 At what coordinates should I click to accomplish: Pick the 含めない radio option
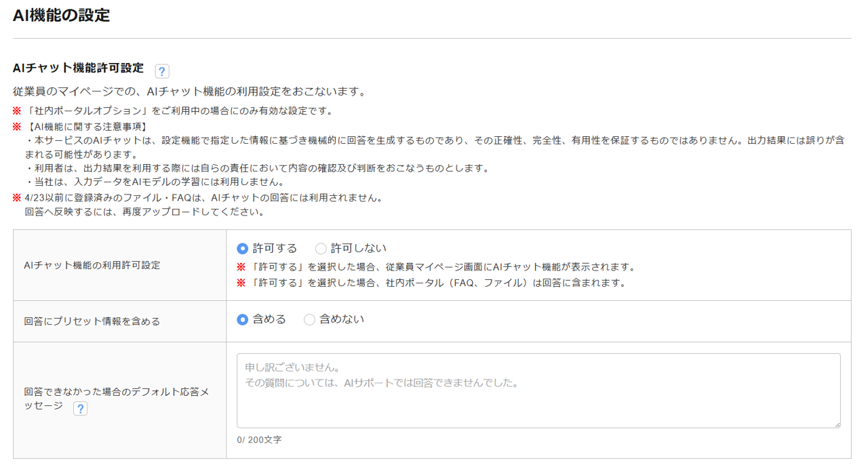[310, 319]
